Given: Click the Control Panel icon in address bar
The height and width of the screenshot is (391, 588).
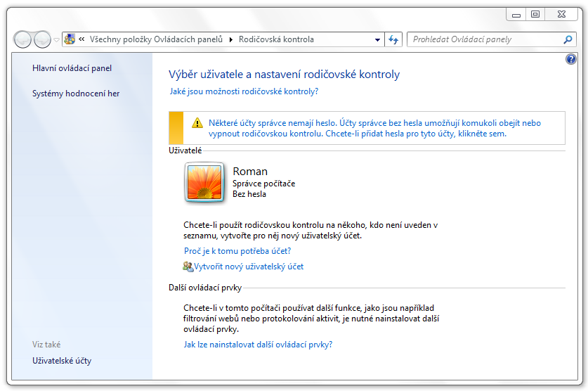Looking at the screenshot, I should (x=70, y=39).
